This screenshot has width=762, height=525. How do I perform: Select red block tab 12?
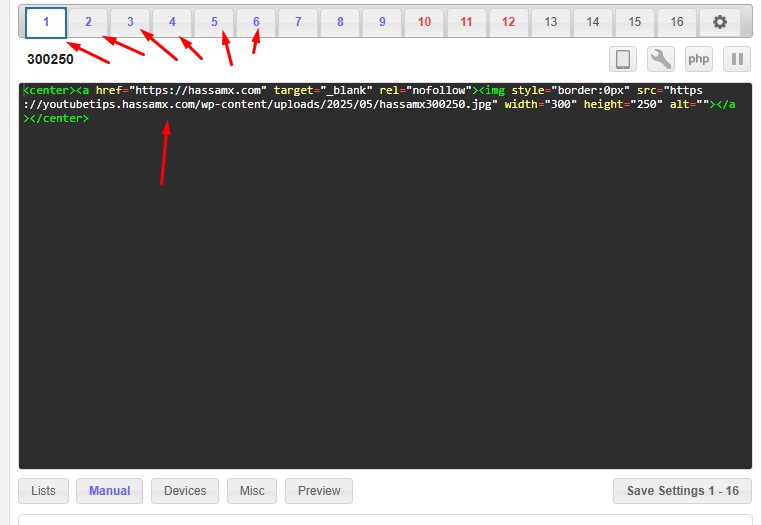509,21
